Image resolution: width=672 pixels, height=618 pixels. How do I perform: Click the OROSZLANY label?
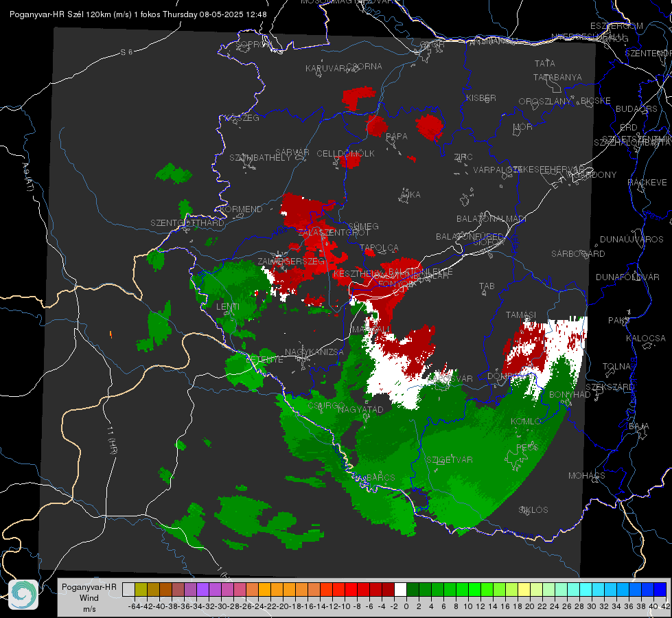pyautogui.click(x=545, y=102)
